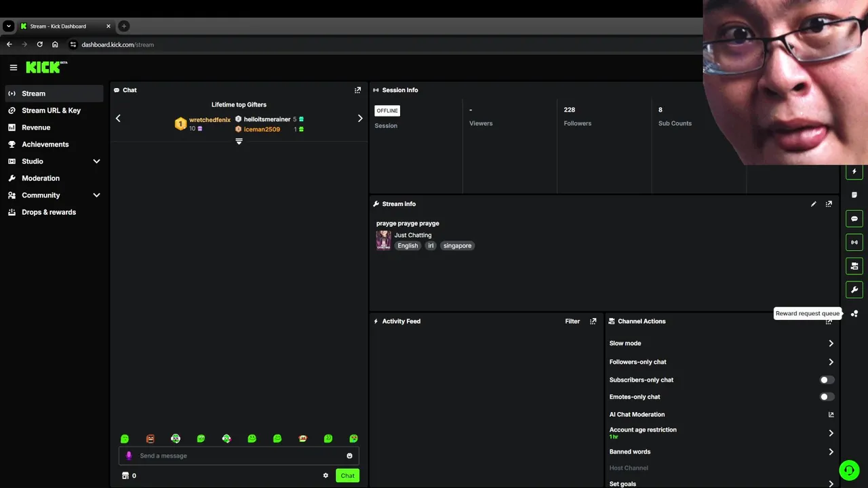Click the lightning bolt icon in right sidebar

coord(854,171)
